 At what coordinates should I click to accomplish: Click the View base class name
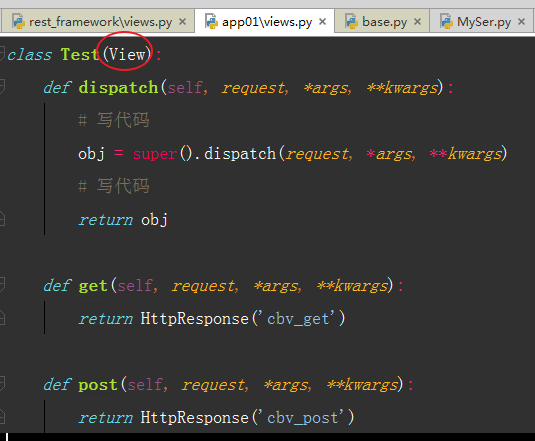127,54
